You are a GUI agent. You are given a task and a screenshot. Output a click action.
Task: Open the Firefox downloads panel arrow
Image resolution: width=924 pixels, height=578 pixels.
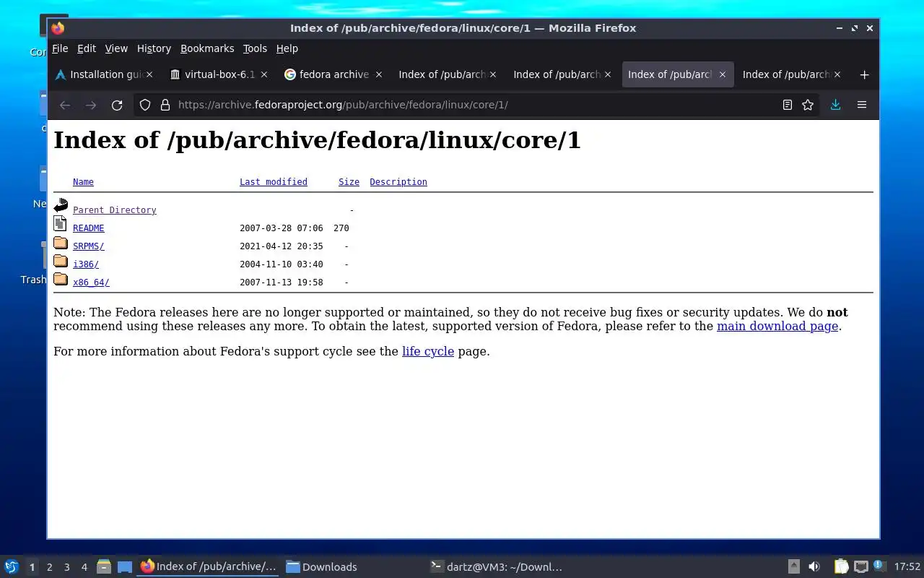coord(835,105)
